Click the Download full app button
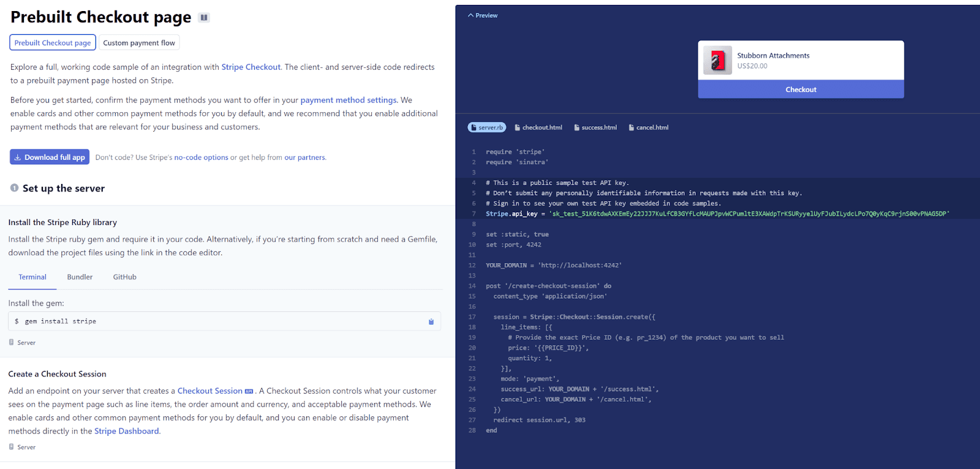The width and height of the screenshot is (980, 469). click(50, 158)
